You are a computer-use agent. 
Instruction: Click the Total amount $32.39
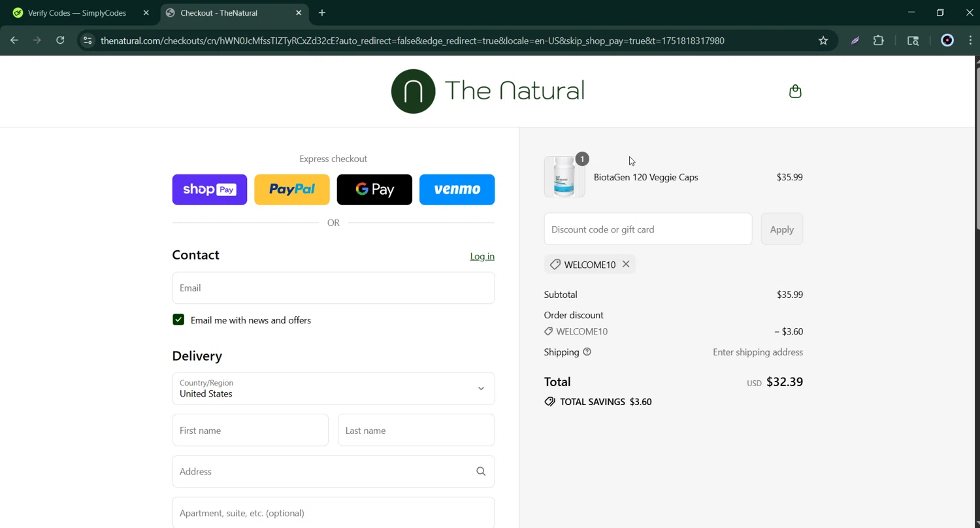(785, 382)
